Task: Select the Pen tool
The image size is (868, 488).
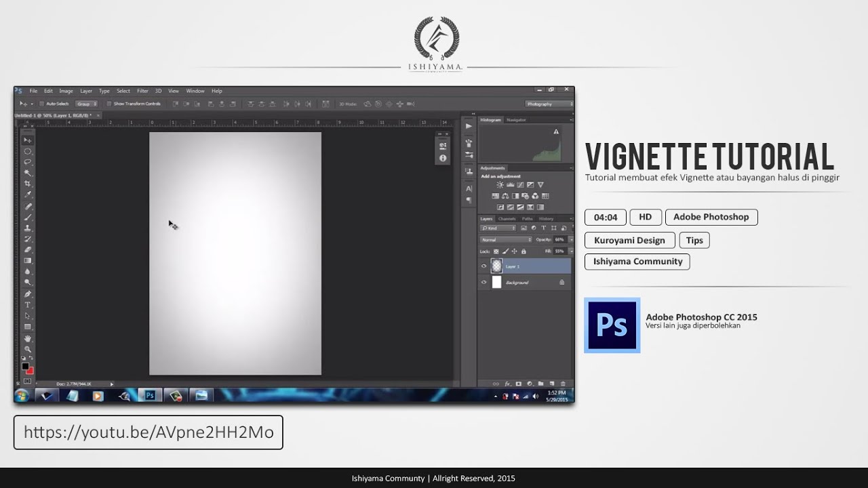Action: pyautogui.click(x=27, y=294)
